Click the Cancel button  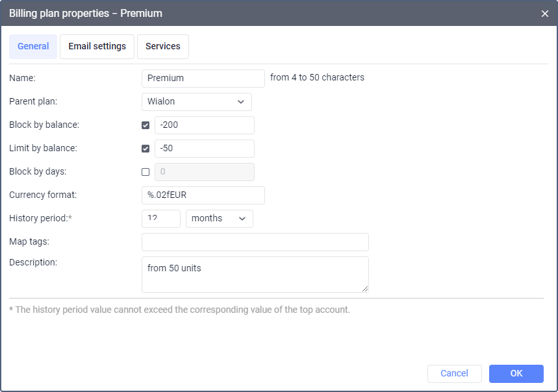tap(454, 373)
